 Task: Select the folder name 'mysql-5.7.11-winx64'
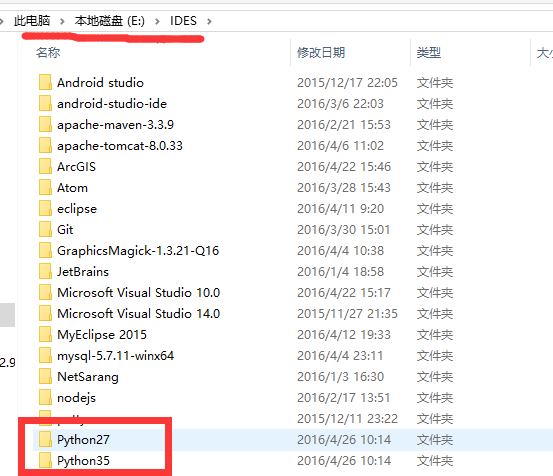[x=115, y=356]
